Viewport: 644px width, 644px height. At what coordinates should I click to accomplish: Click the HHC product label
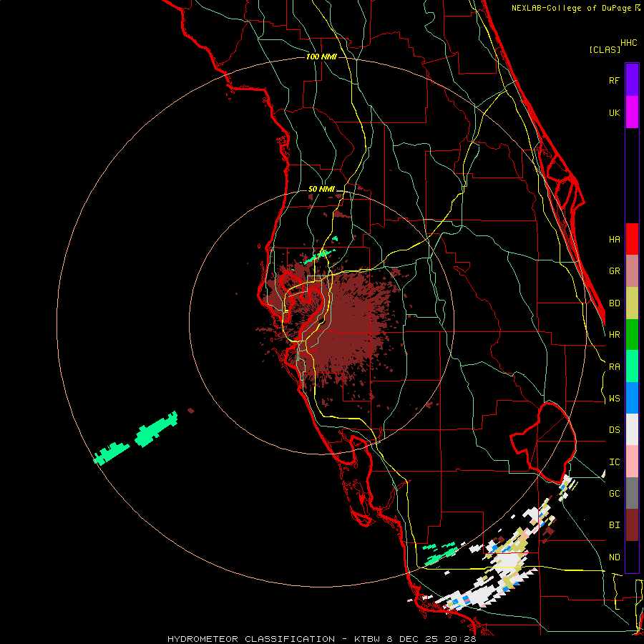click(628, 43)
